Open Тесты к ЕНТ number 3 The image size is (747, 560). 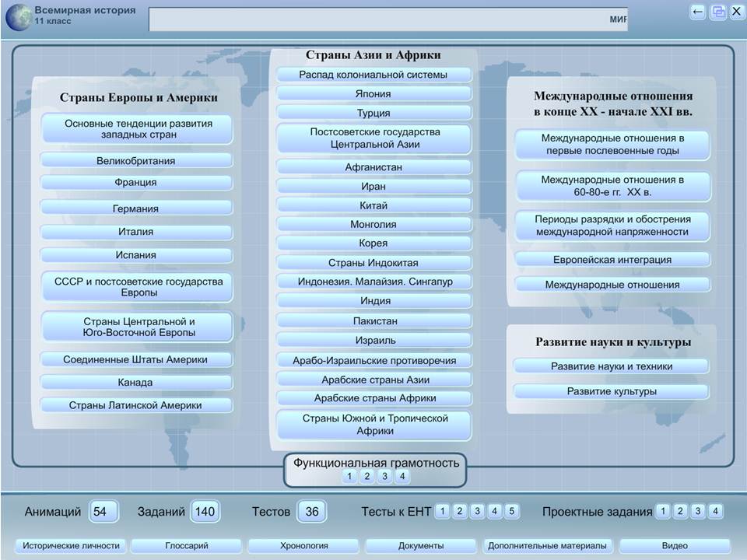(477, 511)
